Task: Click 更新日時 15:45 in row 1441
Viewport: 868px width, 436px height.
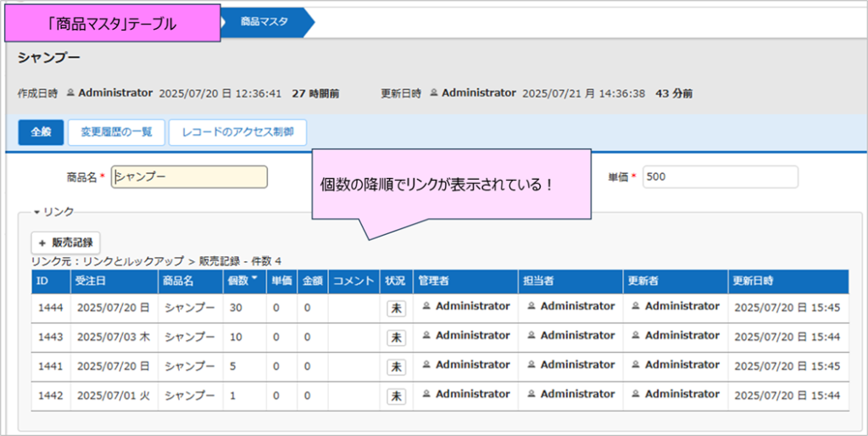Action: point(787,366)
